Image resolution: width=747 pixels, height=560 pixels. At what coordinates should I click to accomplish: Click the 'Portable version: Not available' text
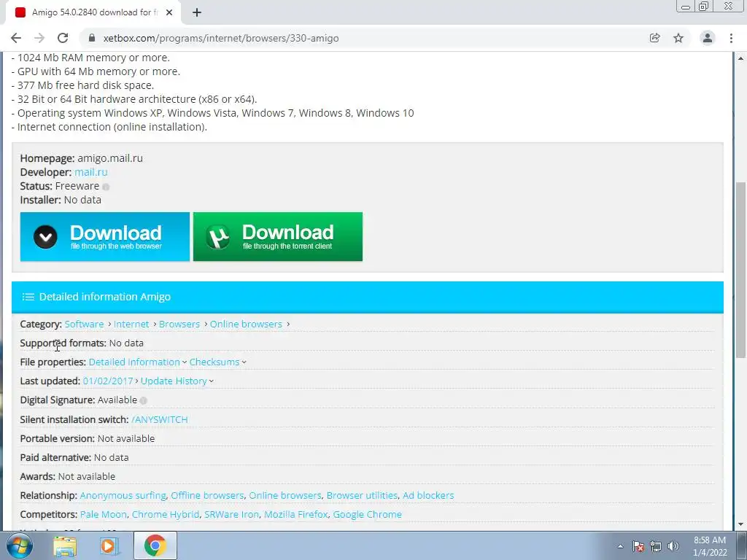pos(88,438)
